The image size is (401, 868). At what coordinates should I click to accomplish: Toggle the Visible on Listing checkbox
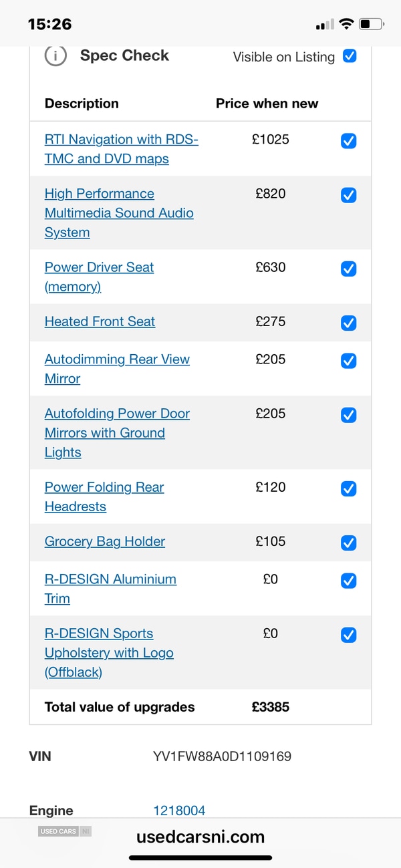point(349,56)
